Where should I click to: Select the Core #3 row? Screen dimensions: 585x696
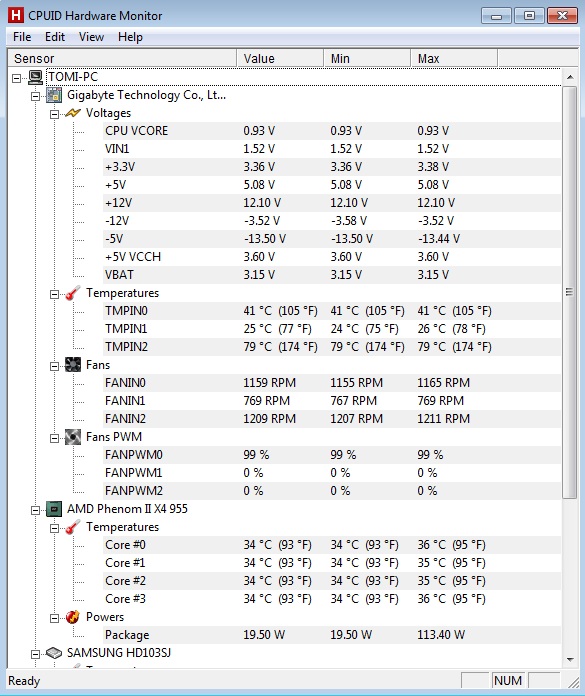coord(332,599)
